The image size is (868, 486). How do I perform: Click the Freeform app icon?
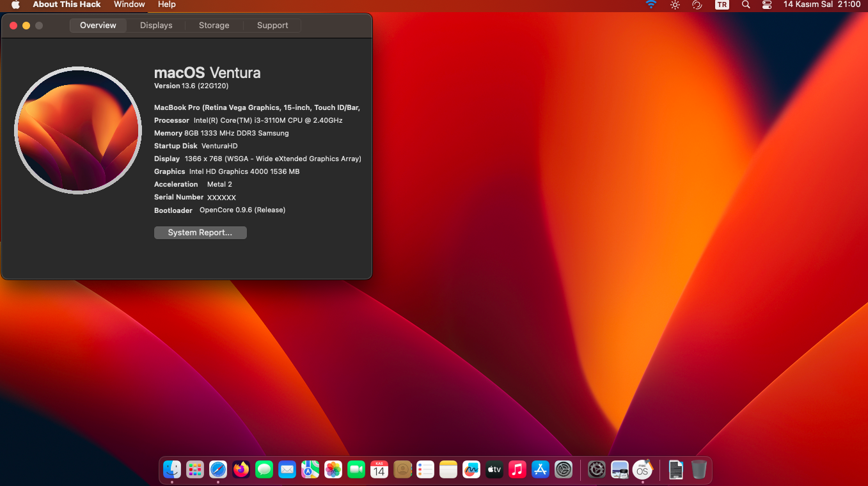471,469
